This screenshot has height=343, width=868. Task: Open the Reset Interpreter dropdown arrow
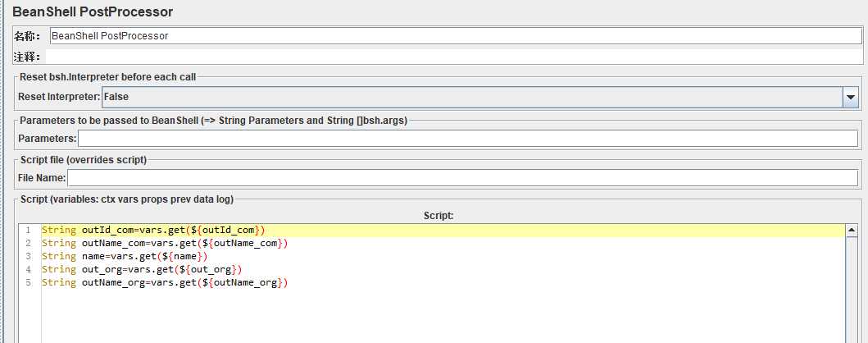click(850, 97)
